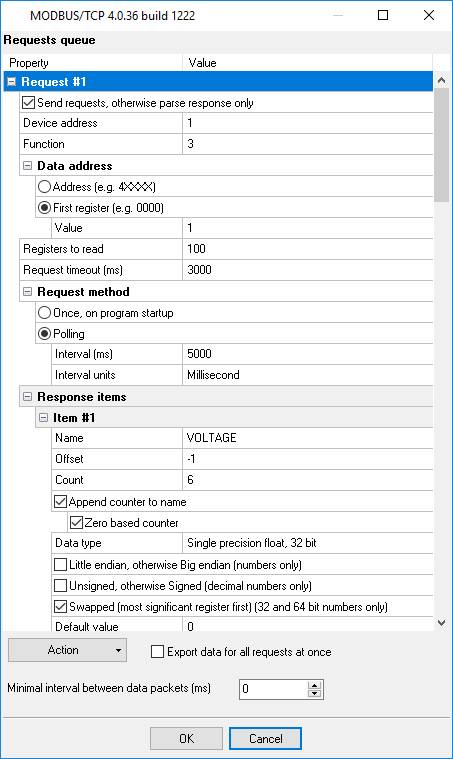Click Request timeout value 3000
Viewport: 453px width, 759px height.
click(x=308, y=270)
